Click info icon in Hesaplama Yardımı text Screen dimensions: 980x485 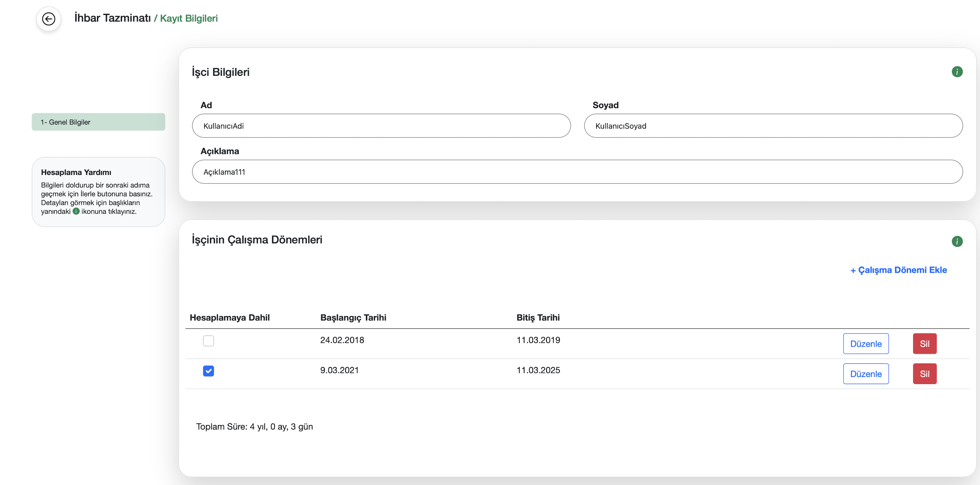(76, 211)
